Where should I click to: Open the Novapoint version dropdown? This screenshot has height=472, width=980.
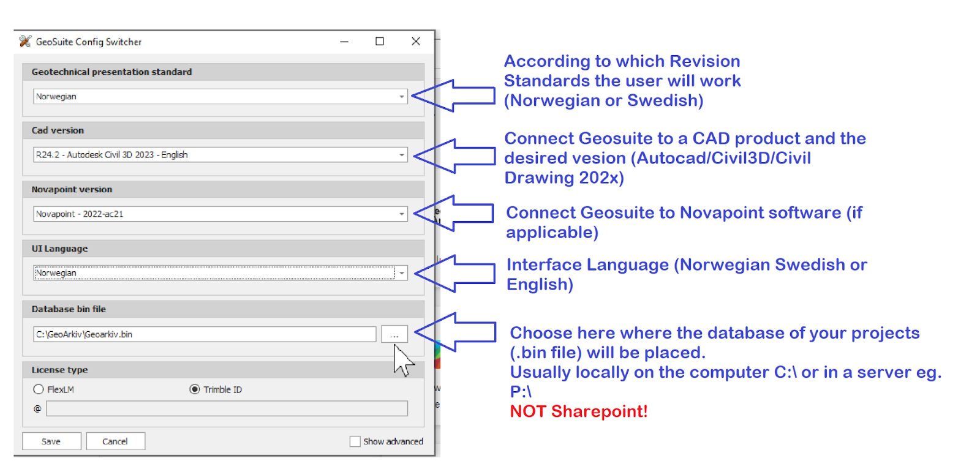[221, 214]
